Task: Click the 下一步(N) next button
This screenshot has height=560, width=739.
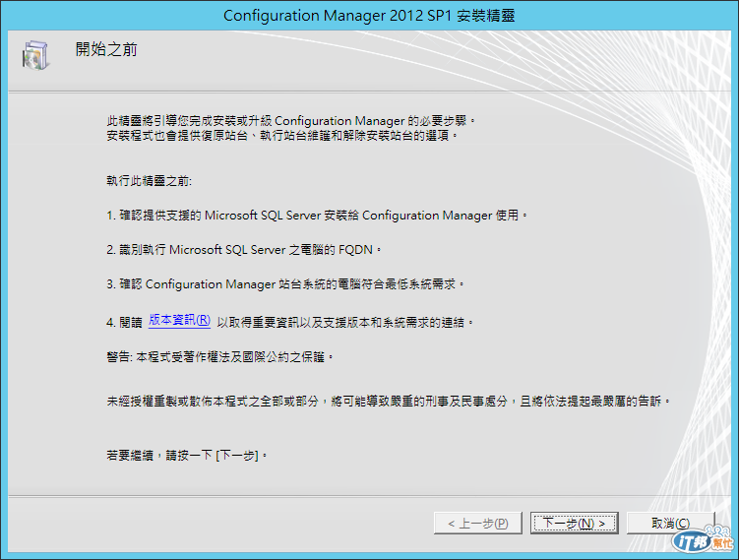Action: [x=574, y=524]
